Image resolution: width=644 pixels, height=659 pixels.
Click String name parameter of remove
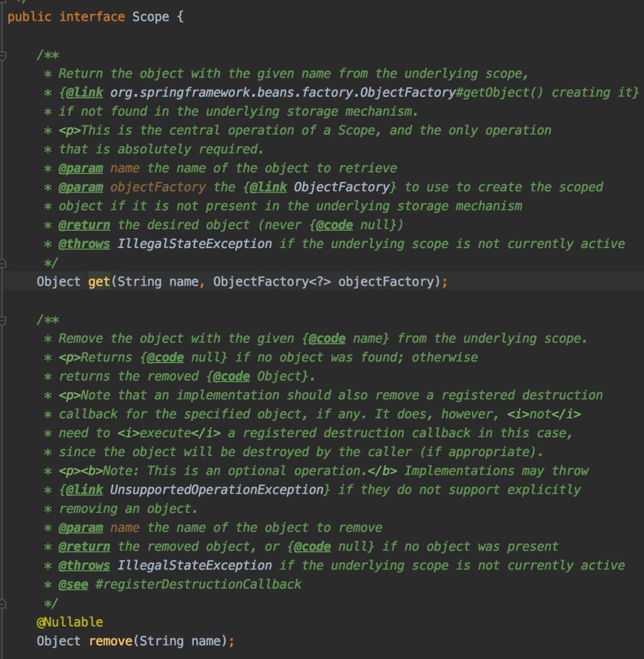[x=180, y=641]
